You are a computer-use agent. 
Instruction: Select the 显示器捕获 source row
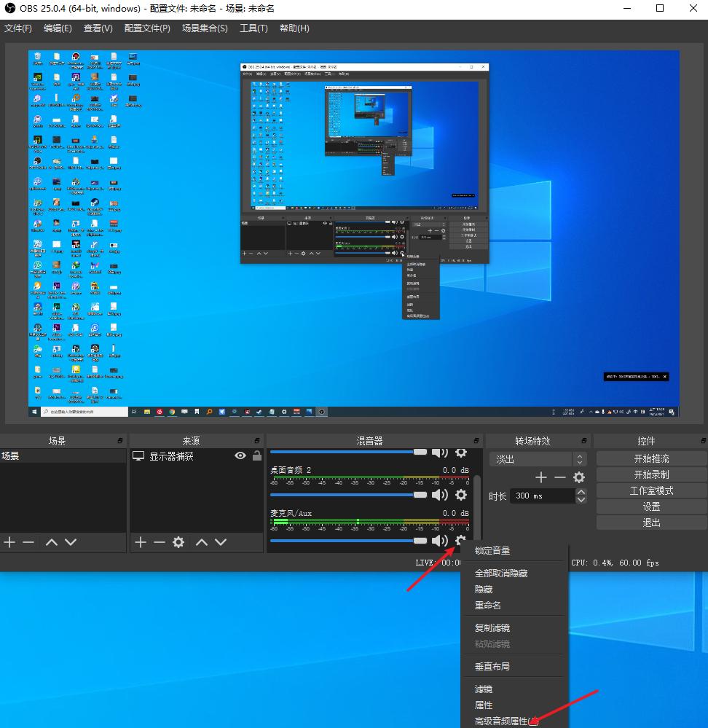(x=197, y=456)
